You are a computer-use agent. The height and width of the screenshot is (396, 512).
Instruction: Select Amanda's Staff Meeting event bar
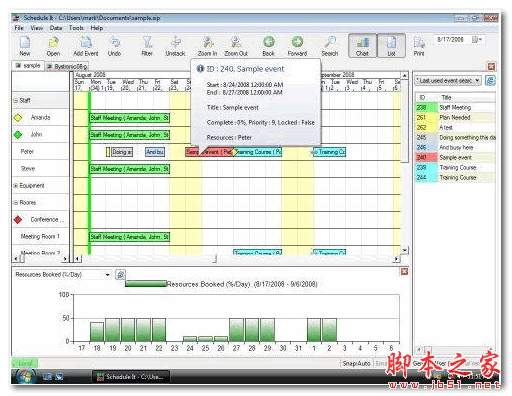[x=130, y=118]
